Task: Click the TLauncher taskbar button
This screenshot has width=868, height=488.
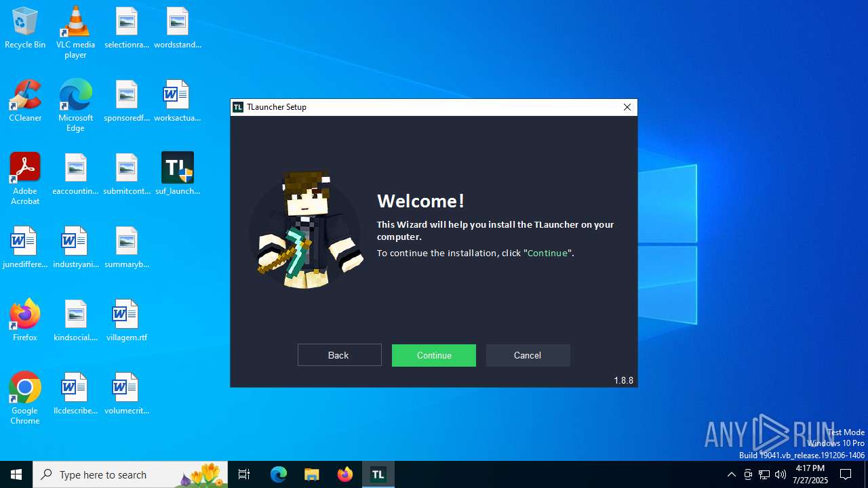Action: click(378, 474)
